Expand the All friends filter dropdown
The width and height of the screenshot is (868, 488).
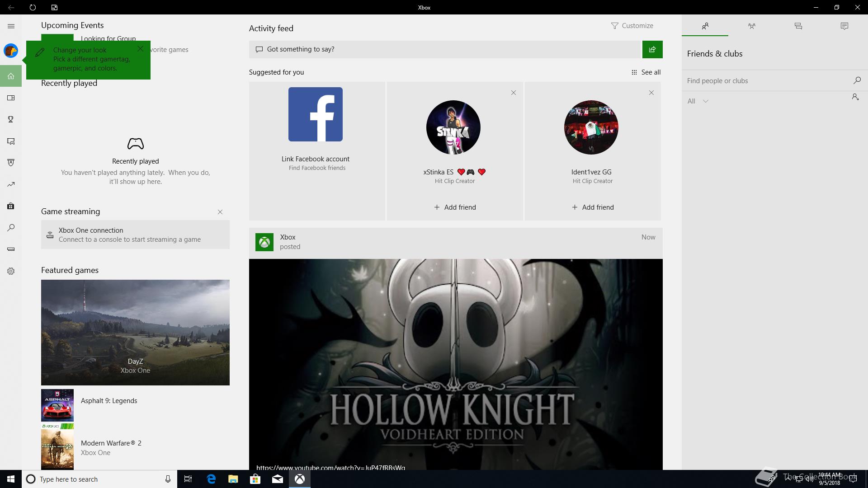click(x=698, y=101)
